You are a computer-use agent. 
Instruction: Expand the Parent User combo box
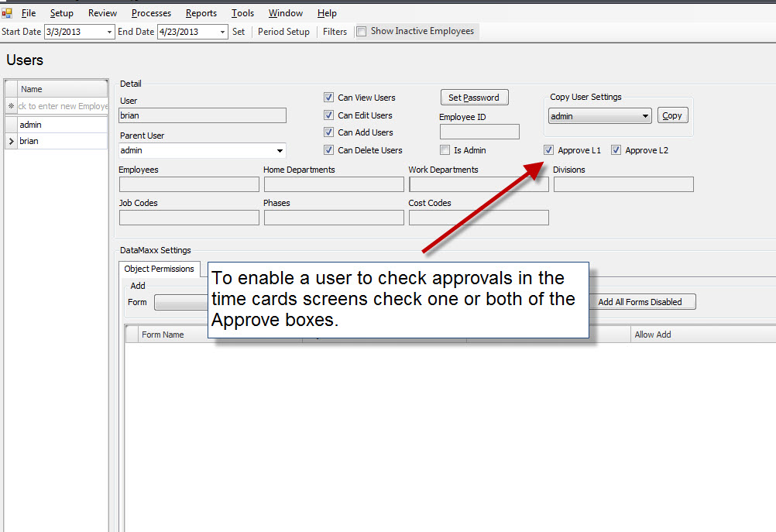(280, 151)
